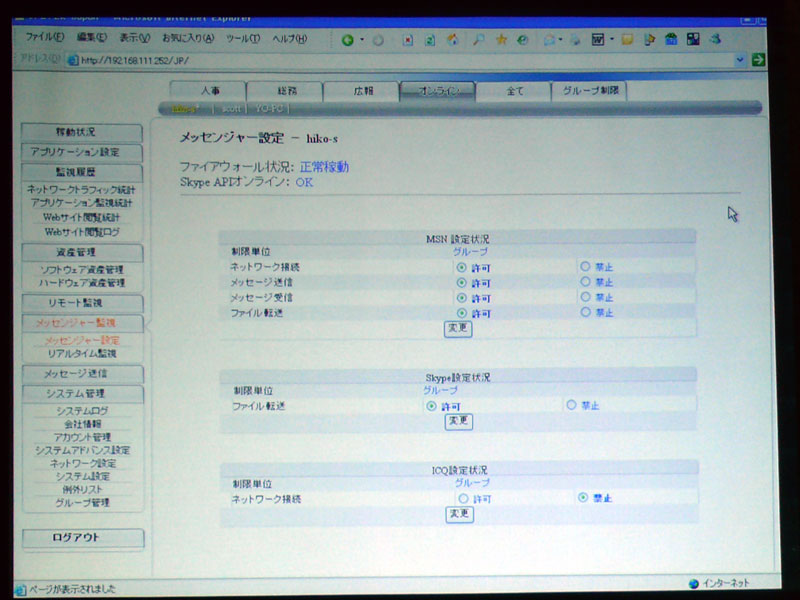Click the toolbar icon left of the blue house
The image size is (800, 600).
(649, 39)
